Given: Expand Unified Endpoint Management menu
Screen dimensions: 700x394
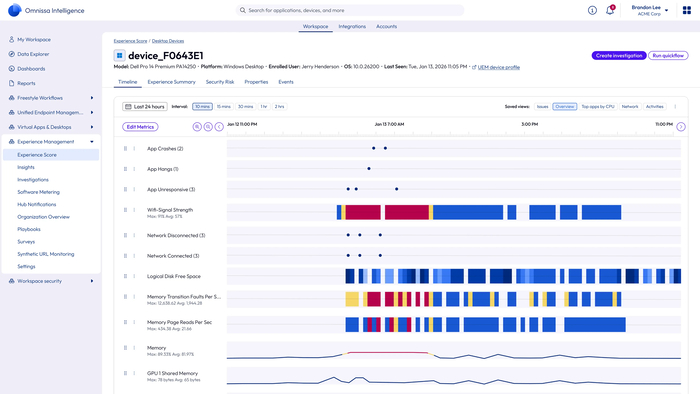Looking at the screenshot, I should (x=92, y=112).
